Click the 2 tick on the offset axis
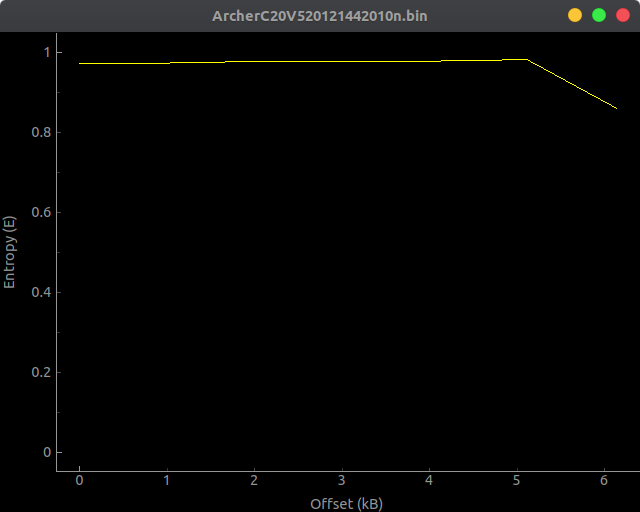 point(254,481)
